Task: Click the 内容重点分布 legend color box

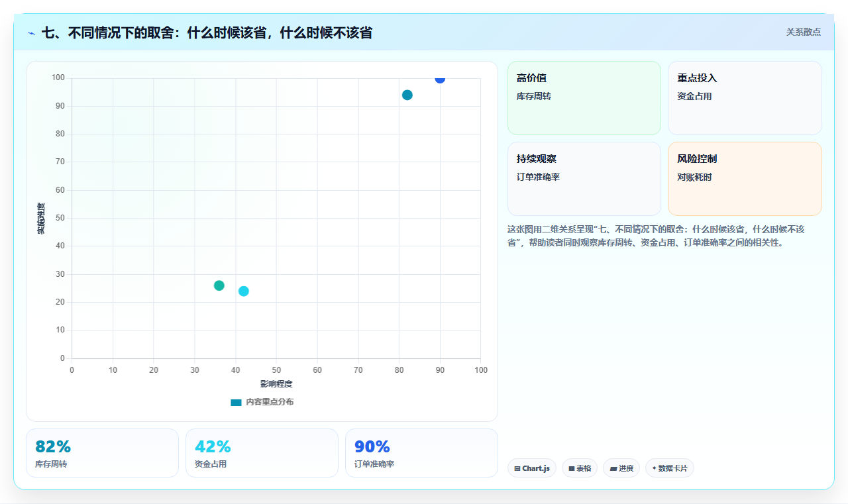Action: click(x=236, y=402)
